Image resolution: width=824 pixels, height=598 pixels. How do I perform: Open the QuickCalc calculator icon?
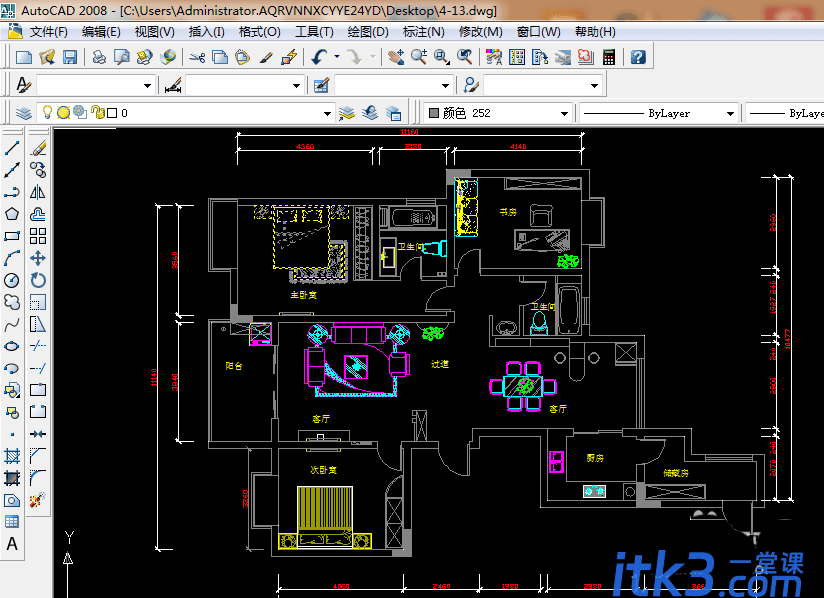click(609, 57)
